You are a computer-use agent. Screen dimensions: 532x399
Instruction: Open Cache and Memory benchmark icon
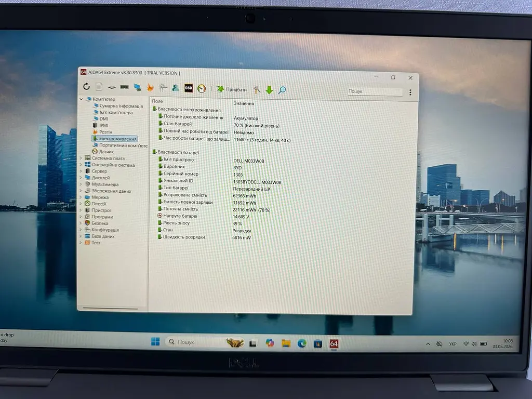pyautogui.click(x=125, y=87)
